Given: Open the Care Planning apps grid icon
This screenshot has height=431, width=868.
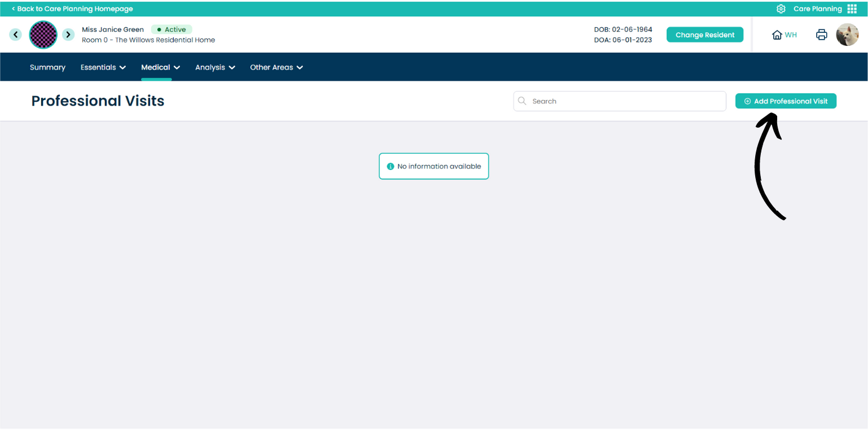Looking at the screenshot, I should tap(852, 8).
